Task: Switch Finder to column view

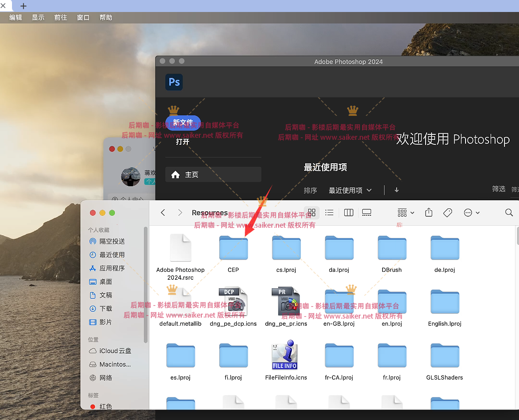Action: pos(349,213)
